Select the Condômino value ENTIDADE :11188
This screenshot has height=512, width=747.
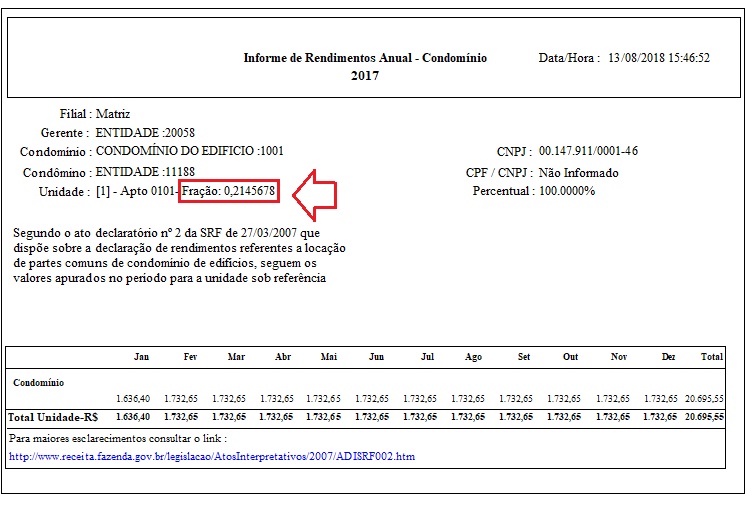click(x=145, y=172)
